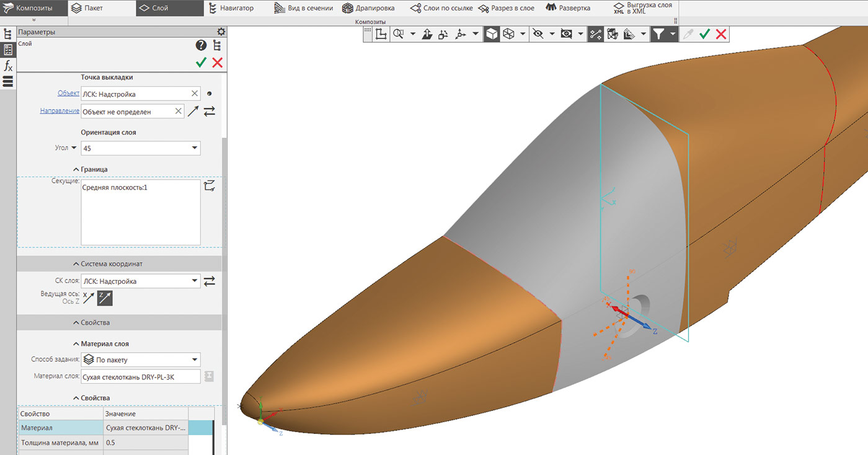Click the build curve icon beside Секущие list
Screen dimensions: 868x455
209,186
